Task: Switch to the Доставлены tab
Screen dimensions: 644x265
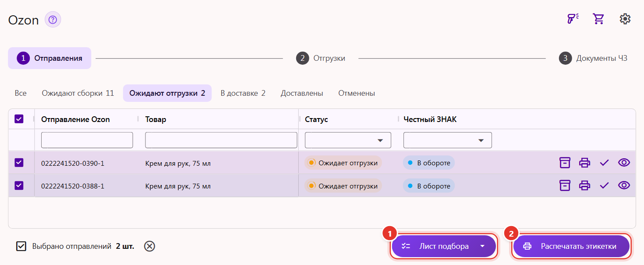Action: (x=302, y=93)
